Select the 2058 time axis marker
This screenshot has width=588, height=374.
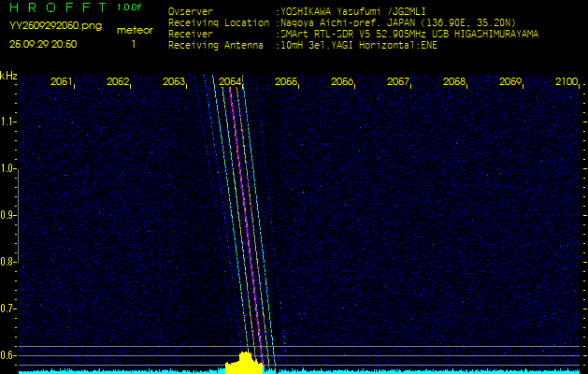[454, 82]
